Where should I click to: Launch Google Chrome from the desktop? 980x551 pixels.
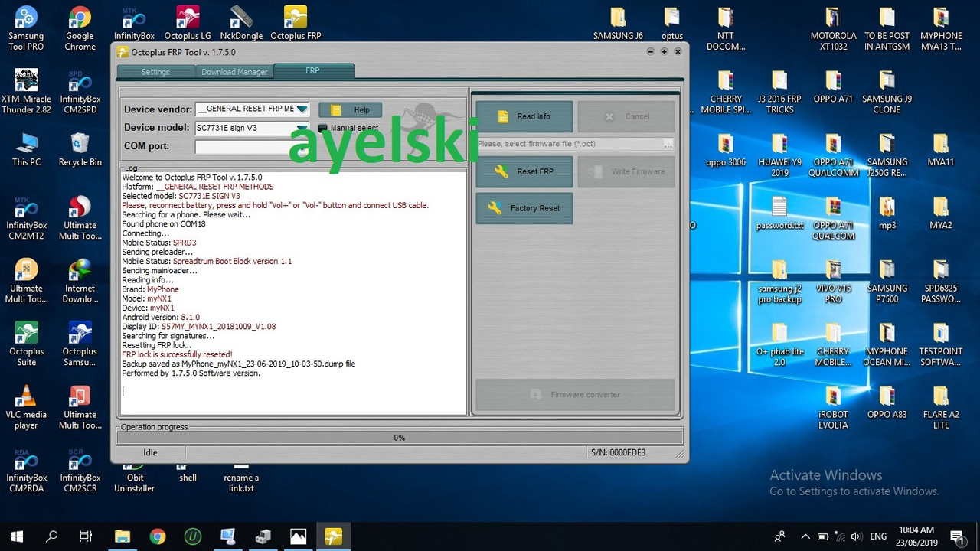(x=80, y=28)
